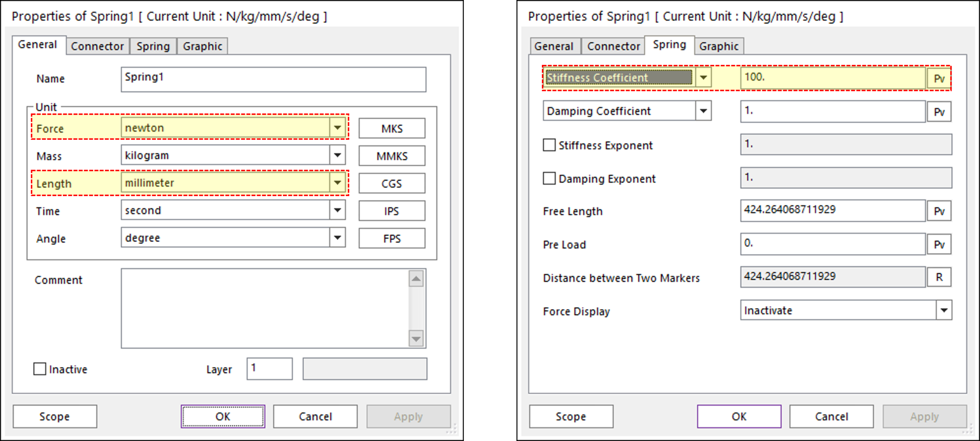
Task: Switch to Connector tab in left dialog
Action: pos(97,46)
